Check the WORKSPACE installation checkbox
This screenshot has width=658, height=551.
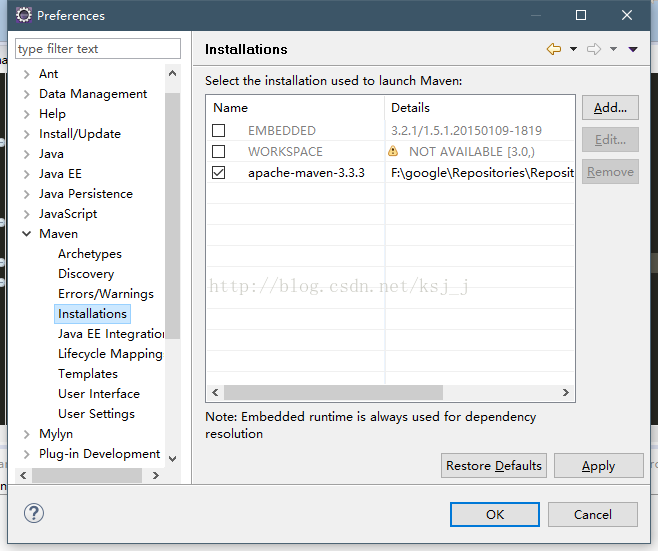point(218,151)
